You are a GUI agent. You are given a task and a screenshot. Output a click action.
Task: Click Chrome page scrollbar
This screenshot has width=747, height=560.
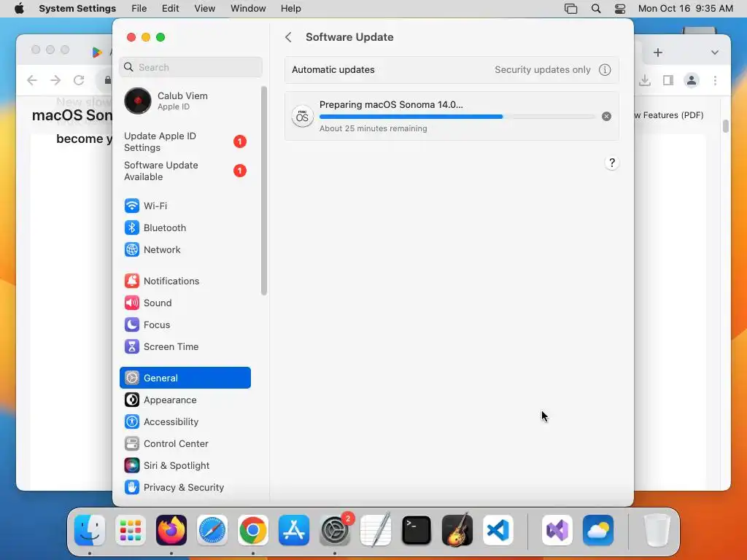click(x=726, y=125)
